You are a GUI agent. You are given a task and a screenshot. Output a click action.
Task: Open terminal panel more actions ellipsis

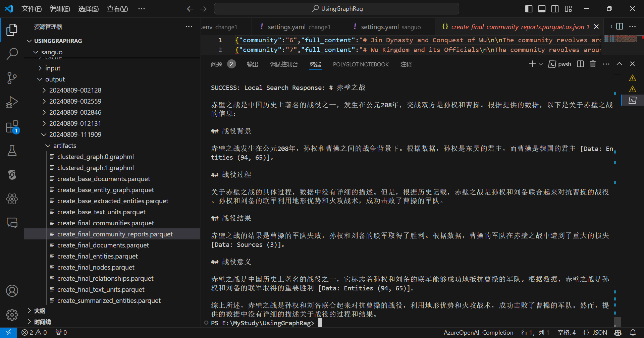point(606,64)
